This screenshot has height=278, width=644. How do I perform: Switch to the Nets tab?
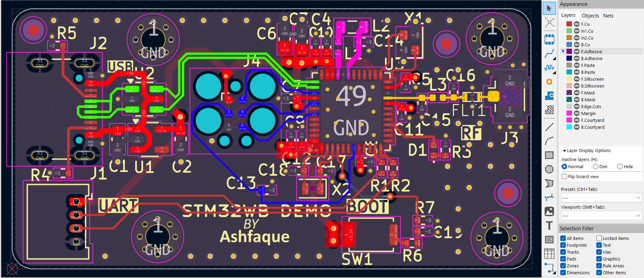tap(608, 15)
